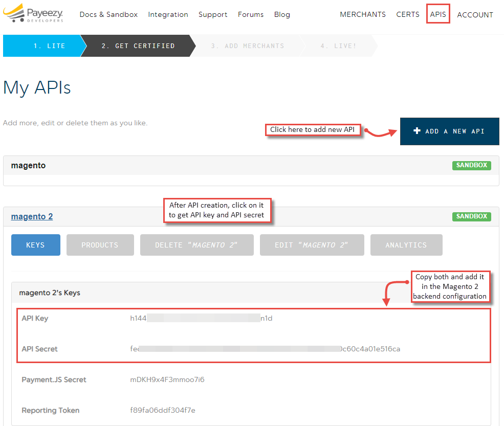Click DELETE "MAGENTO 2" button
The image size is (504, 426).
point(196,245)
